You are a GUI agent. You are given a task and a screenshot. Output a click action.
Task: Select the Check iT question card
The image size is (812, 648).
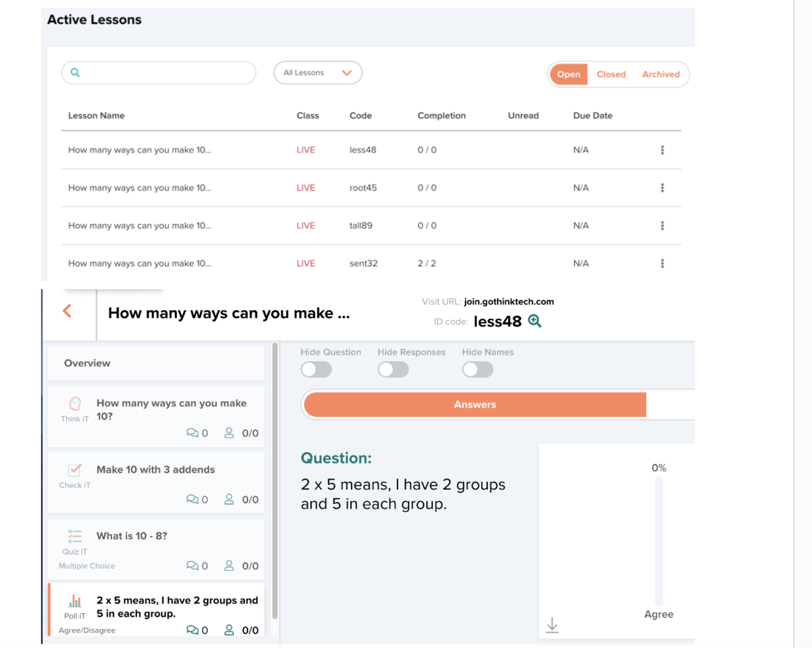(156, 483)
